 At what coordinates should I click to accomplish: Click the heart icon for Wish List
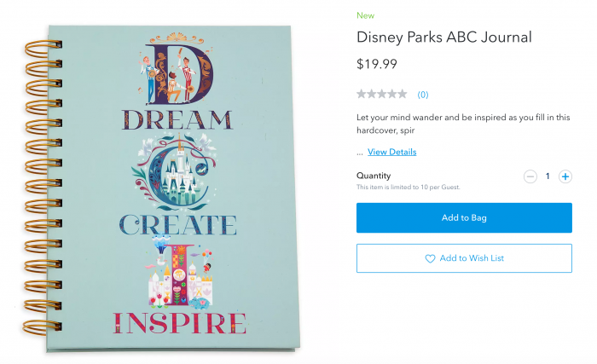[430, 258]
